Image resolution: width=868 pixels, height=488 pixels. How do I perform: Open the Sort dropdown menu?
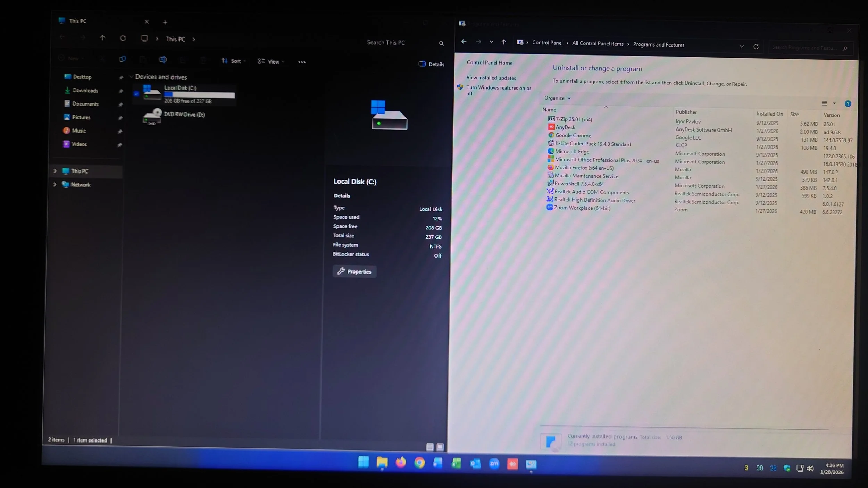pos(234,61)
